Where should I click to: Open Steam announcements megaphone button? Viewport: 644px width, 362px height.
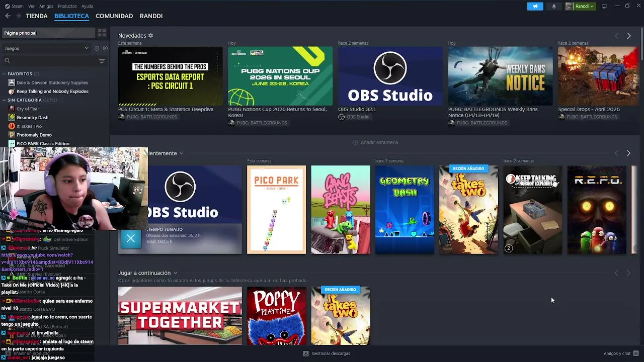click(535, 6)
